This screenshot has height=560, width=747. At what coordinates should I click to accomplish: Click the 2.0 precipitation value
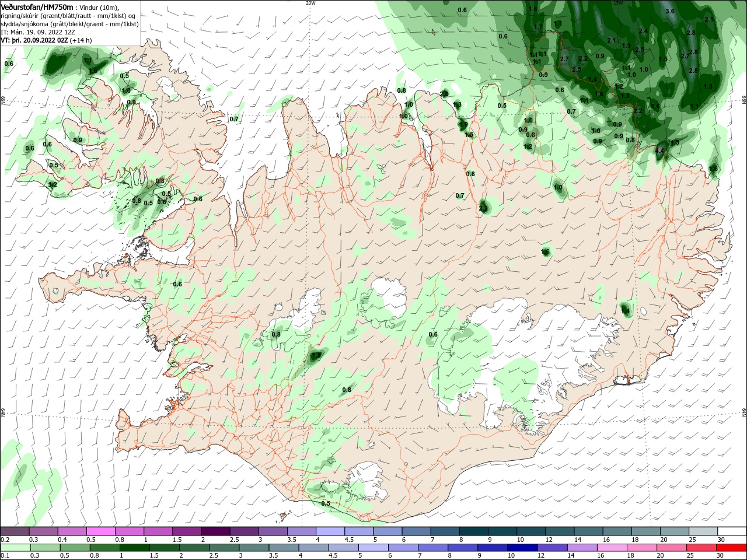[x=444, y=93]
